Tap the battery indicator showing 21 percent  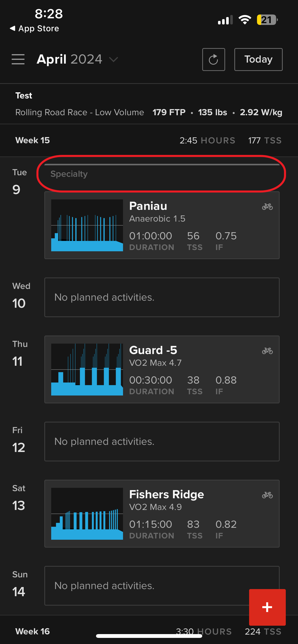point(267,19)
